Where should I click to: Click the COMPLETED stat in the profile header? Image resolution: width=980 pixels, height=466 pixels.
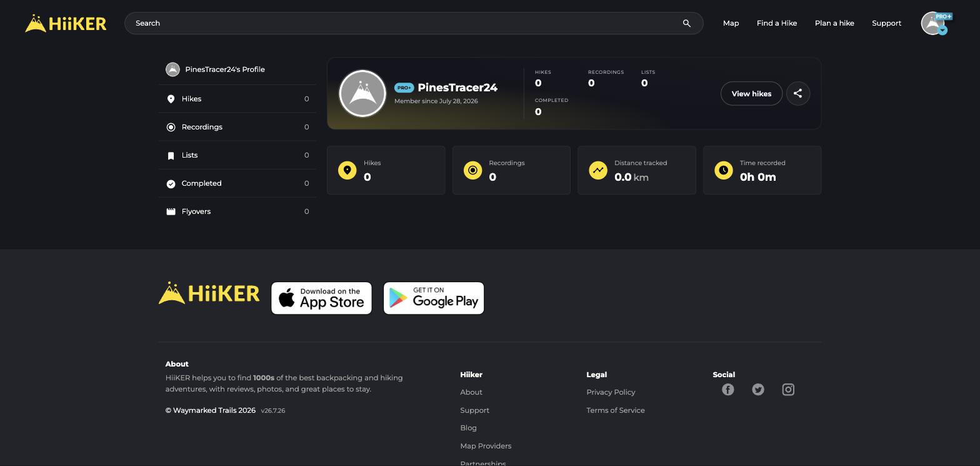click(x=551, y=107)
